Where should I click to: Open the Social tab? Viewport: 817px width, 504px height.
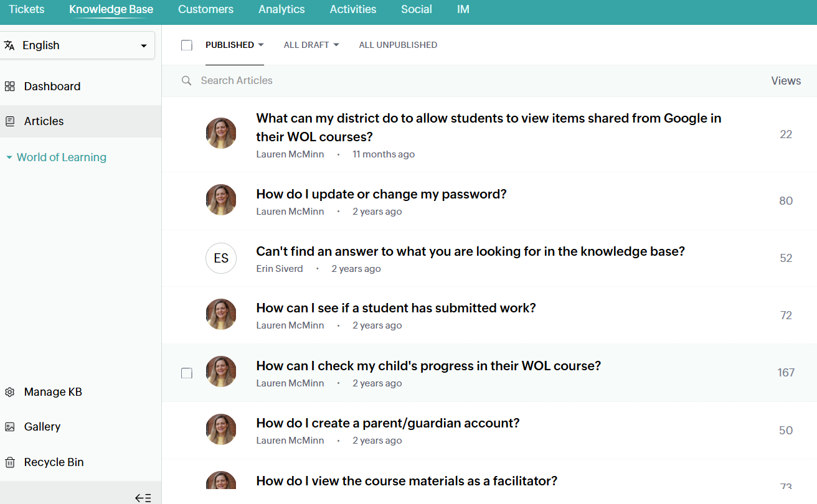pyautogui.click(x=417, y=9)
